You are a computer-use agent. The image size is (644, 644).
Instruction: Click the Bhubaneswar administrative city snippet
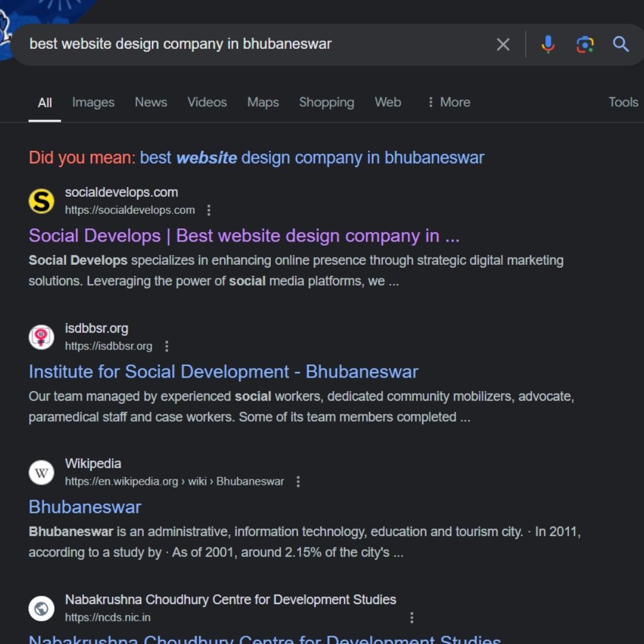click(x=304, y=541)
